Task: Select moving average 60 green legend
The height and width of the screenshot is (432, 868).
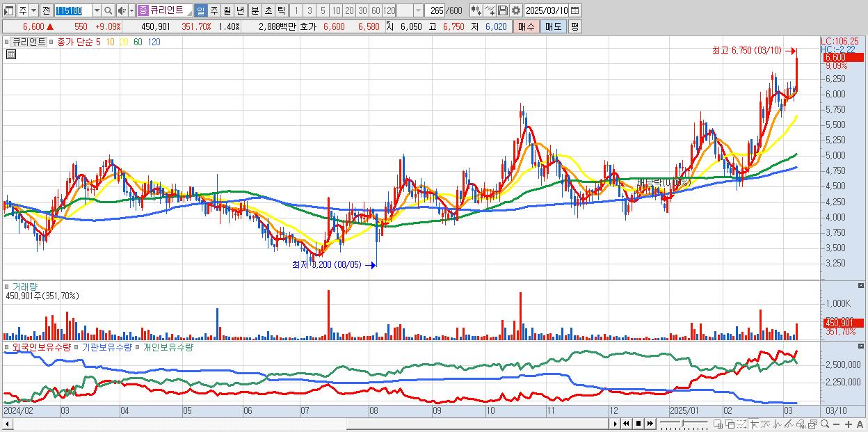Action: 138,42
